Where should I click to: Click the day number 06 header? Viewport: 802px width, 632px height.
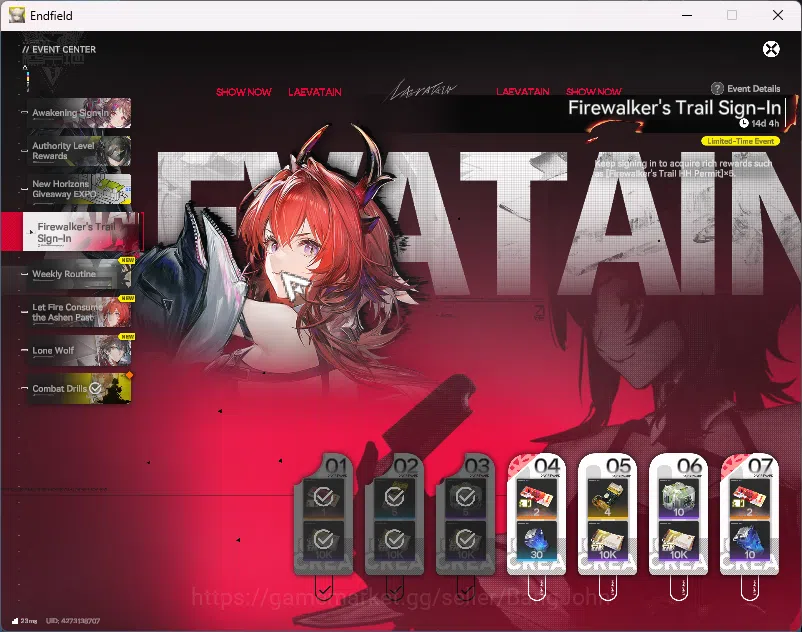689,466
